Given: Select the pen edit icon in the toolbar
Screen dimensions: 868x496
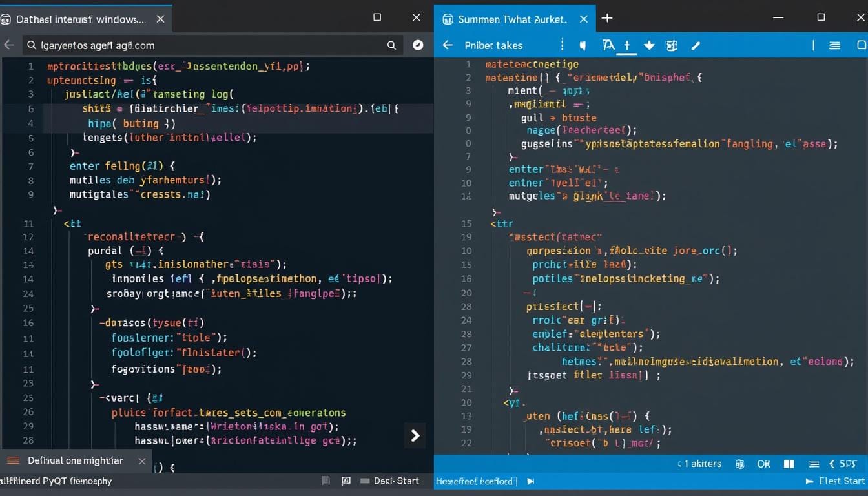Looking at the screenshot, I should click(x=696, y=45).
